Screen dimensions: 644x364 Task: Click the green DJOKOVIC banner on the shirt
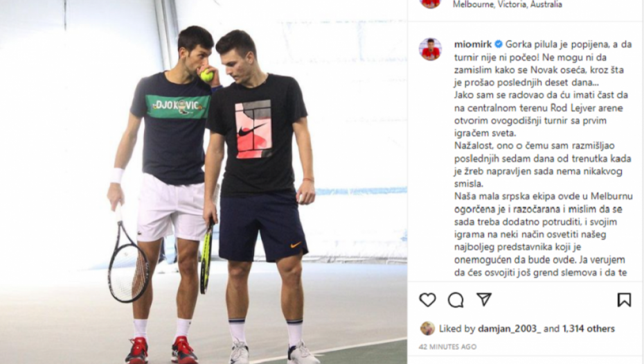[177, 107]
